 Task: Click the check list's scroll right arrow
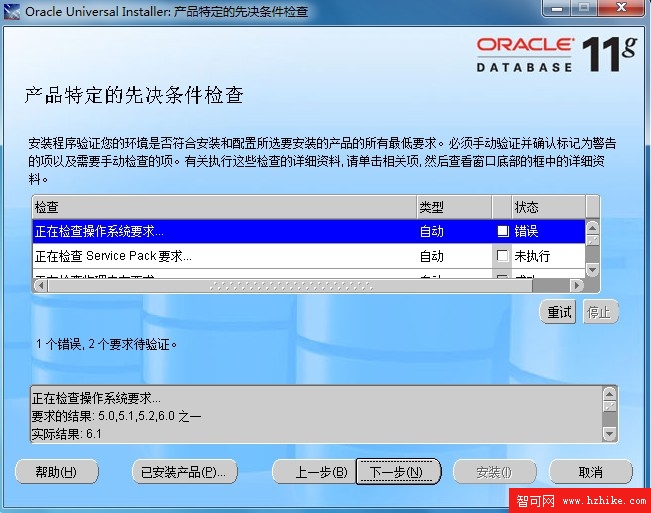(577, 286)
